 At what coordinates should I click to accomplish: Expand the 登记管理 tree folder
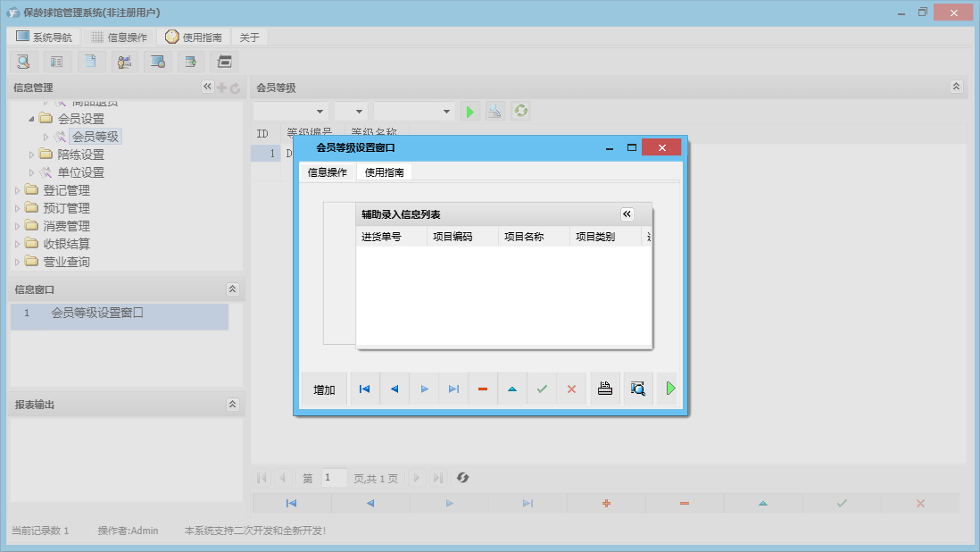pyautogui.click(x=17, y=190)
